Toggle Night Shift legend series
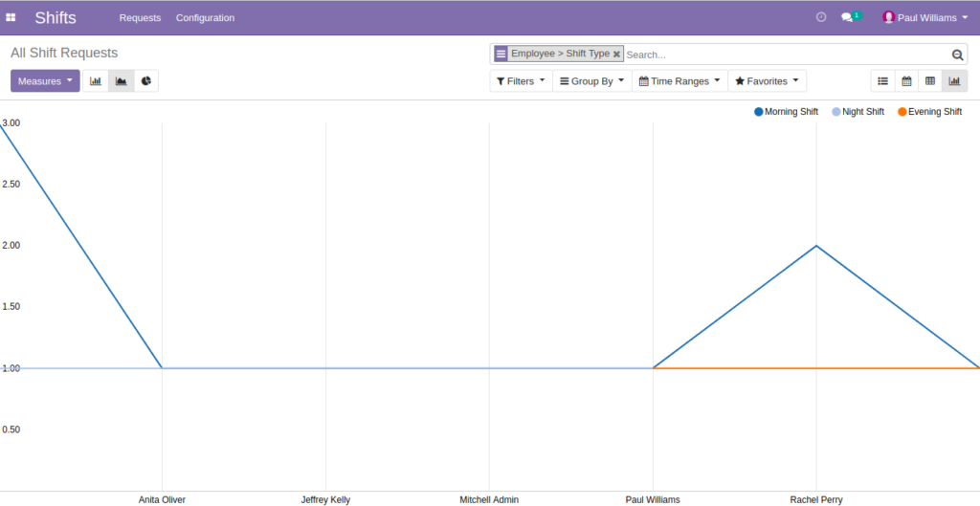This screenshot has width=980, height=506. click(858, 112)
